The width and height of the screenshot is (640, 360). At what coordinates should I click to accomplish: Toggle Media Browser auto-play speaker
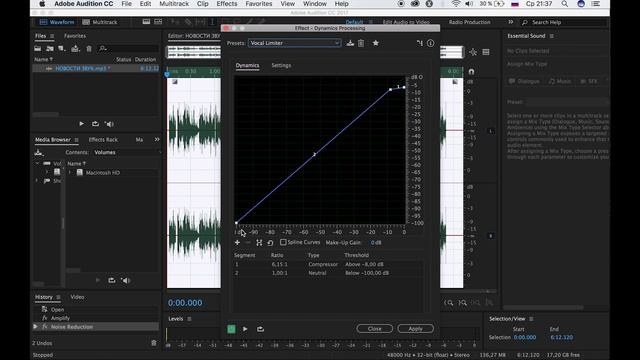(126, 280)
